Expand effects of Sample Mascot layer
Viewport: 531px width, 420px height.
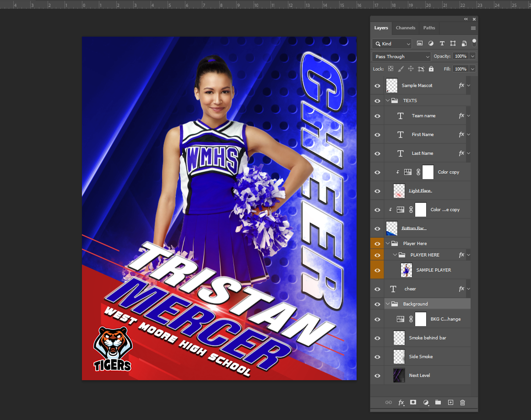pyautogui.click(x=469, y=86)
